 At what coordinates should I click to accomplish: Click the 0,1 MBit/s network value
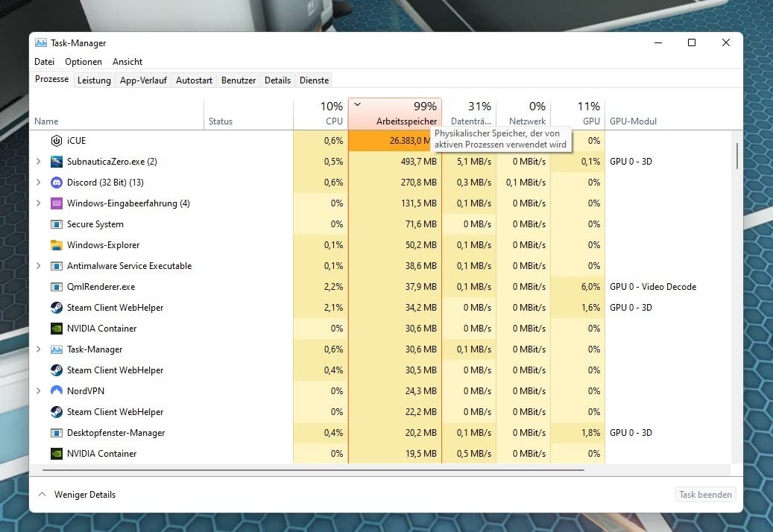click(526, 183)
